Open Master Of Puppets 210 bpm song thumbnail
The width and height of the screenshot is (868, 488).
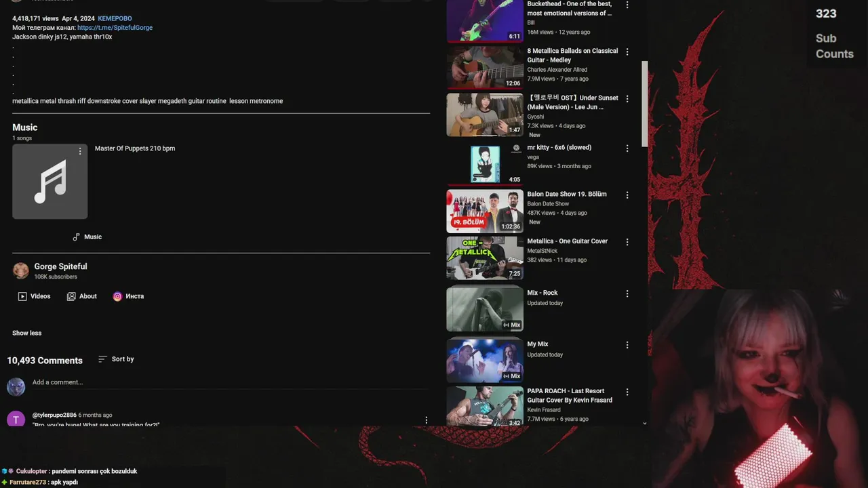[x=50, y=181]
